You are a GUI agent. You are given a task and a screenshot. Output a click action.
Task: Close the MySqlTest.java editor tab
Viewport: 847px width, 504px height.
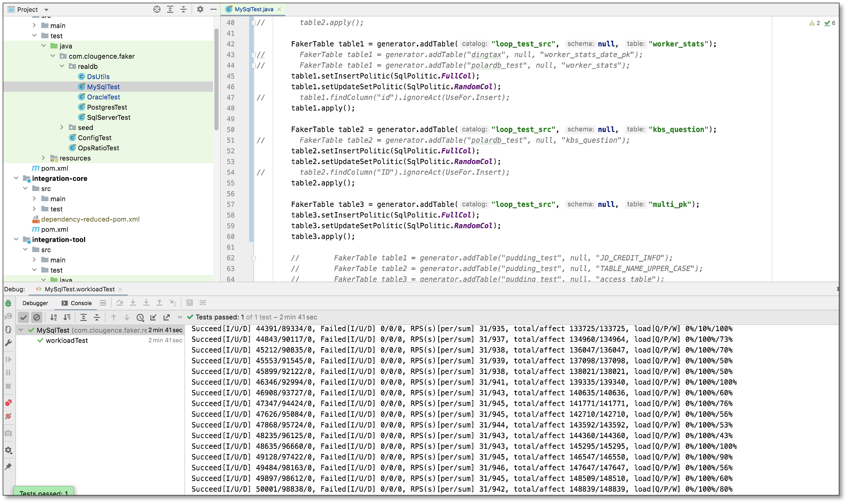tap(279, 9)
